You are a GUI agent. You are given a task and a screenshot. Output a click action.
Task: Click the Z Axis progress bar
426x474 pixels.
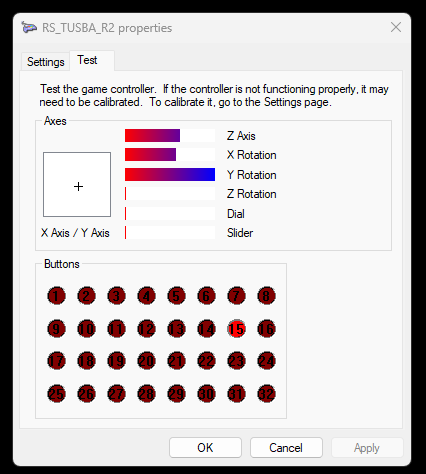tap(170, 136)
